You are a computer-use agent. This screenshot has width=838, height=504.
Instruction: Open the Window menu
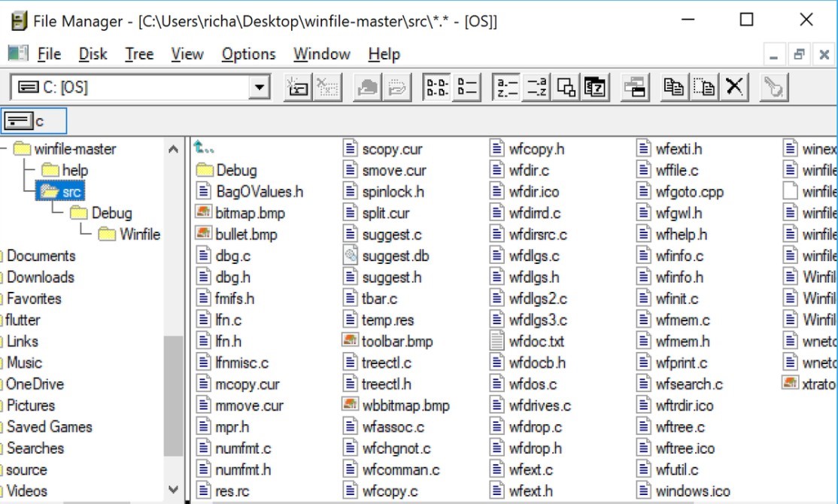click(x=322, y=54)
